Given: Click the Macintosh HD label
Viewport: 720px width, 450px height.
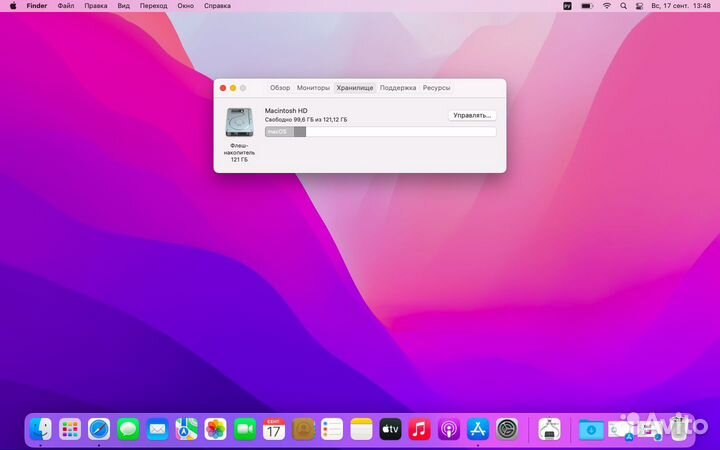Looking at the screenshot, I should (286, 111).
